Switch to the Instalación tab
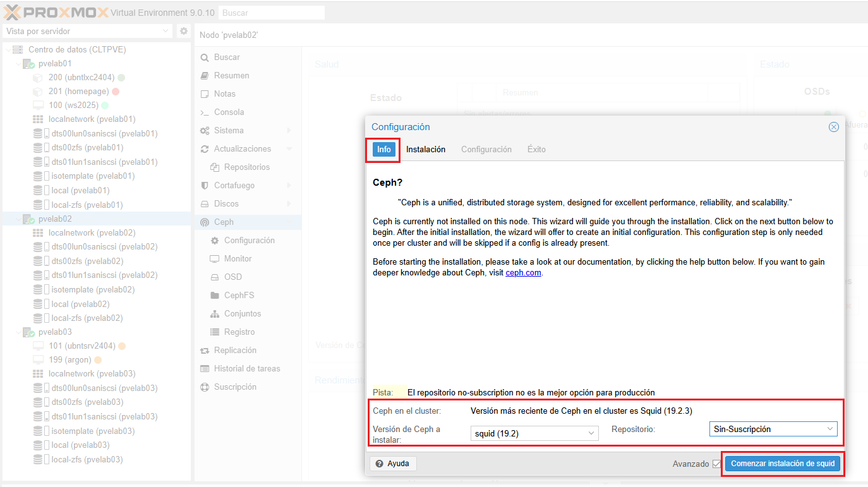The height and width of the screenshot is (487, 868). [426, 150]
